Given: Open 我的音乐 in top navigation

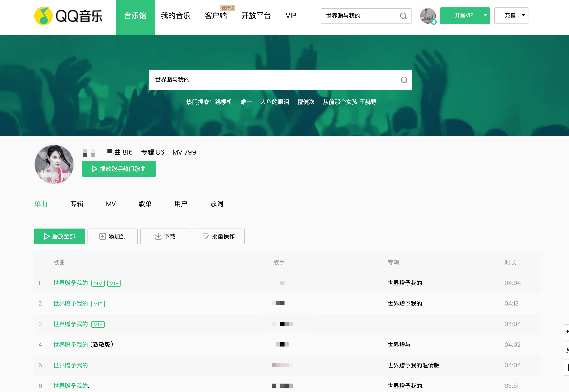Looking at the screenshot, I should tap(175, 16).
